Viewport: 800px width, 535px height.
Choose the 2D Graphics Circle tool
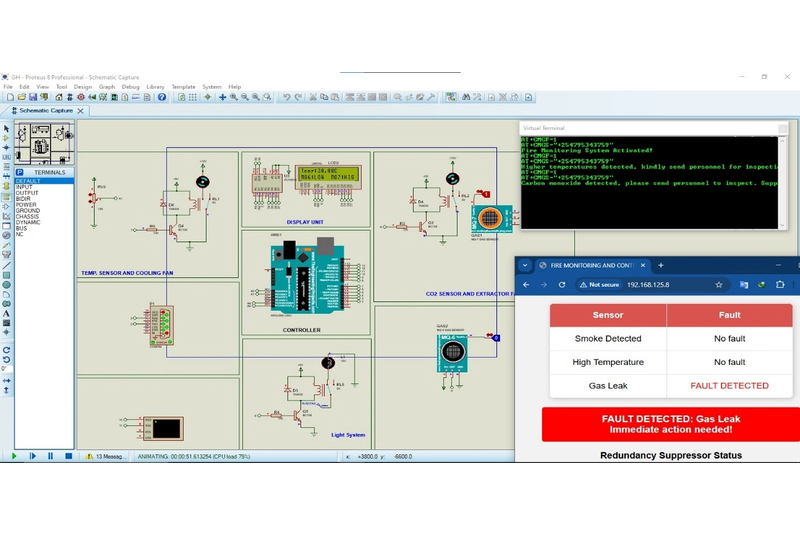(x=6, y=285)
